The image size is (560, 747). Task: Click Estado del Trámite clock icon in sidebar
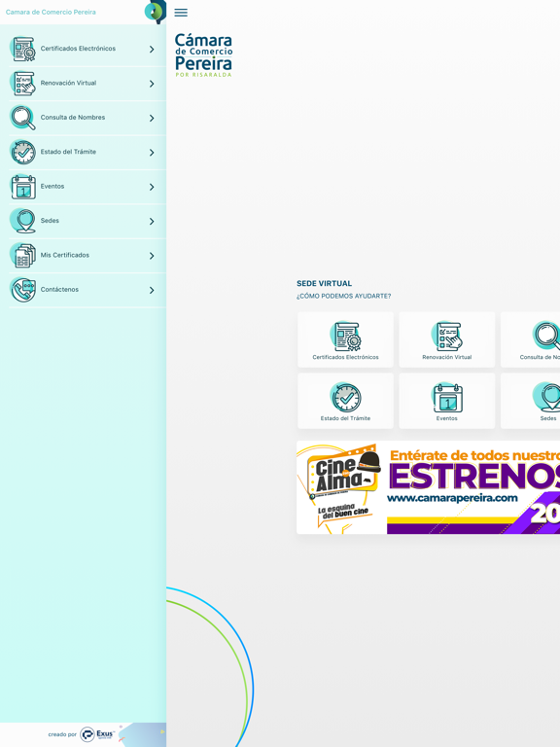pyautogui.click(x=23, y=152)
